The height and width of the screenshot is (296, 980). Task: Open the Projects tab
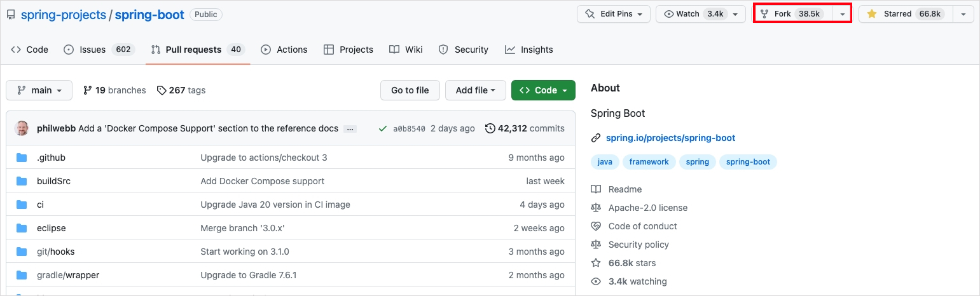point(349,50)
